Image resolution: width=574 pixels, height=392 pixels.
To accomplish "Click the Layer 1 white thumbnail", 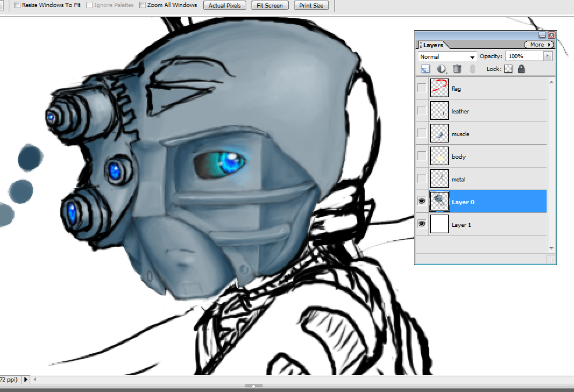I will (439, 224).
